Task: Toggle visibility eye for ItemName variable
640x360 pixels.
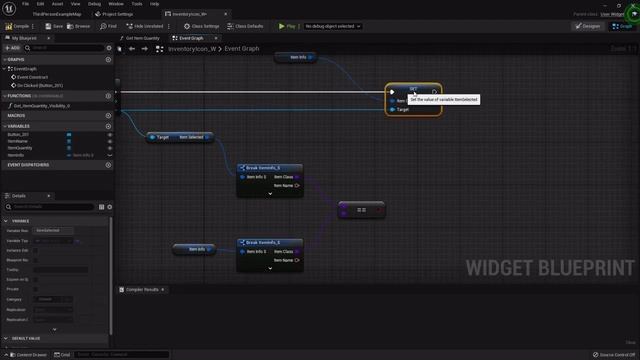Action: coord(109,141)
